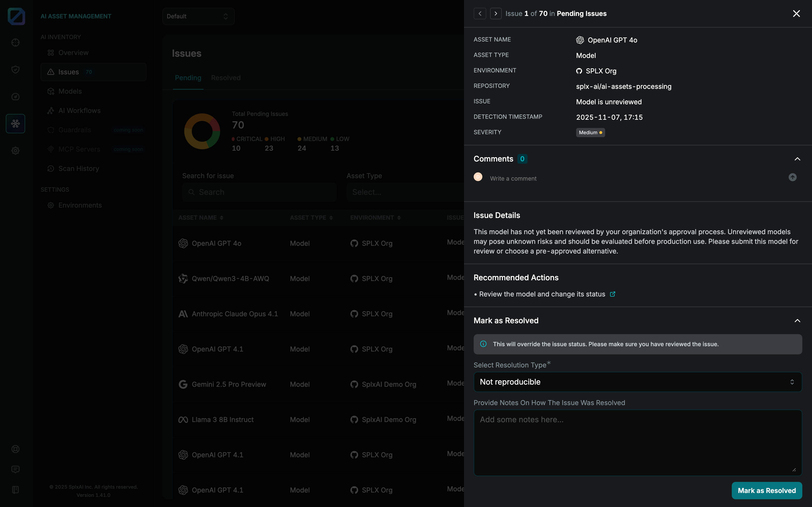Click the info icon in override notice
The width and height of the screenshot is (812, 507).
[x=483, y=344]
